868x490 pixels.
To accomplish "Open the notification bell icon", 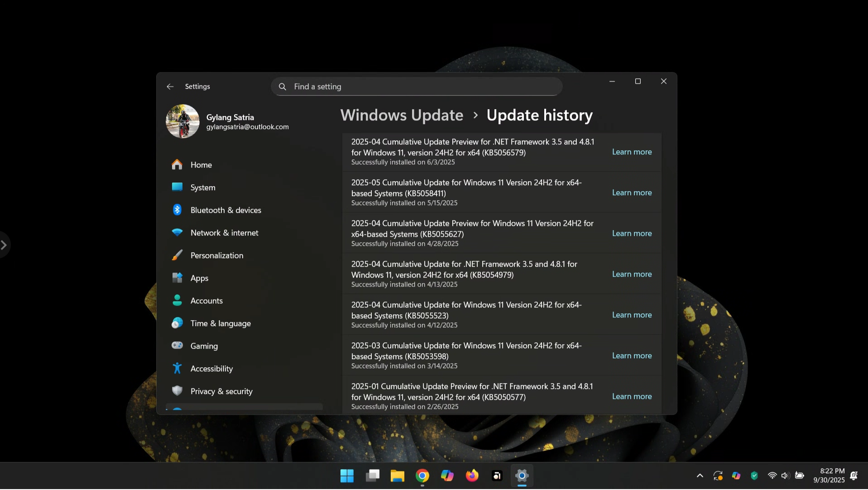I will pyautogui.click(x=854, y=476).
